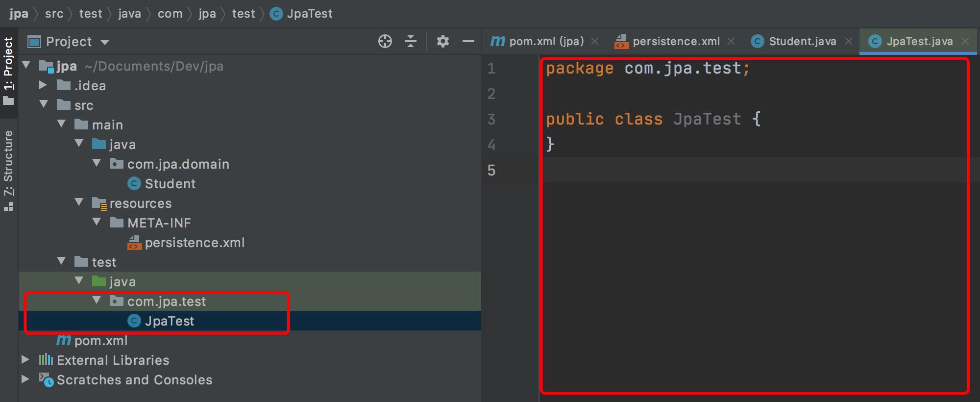Collapse the main folder
The width and height of the screenshot is (980, 402).
62,124
